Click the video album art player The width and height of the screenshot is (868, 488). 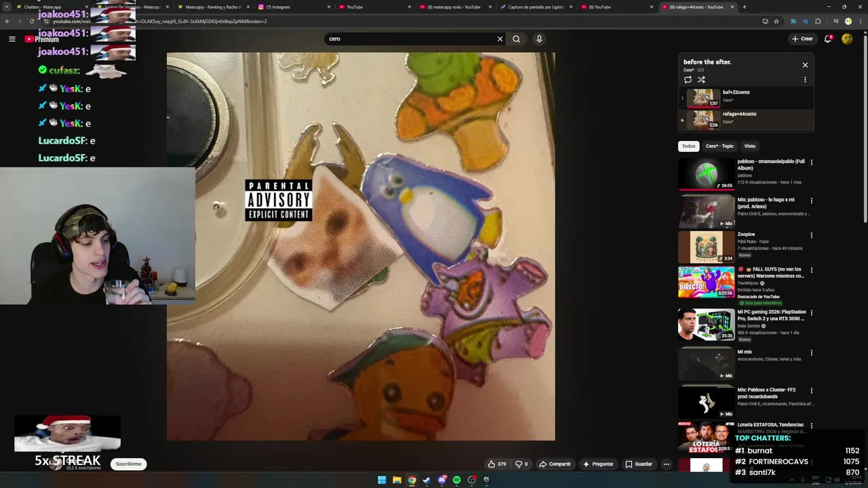pos(361,247)
